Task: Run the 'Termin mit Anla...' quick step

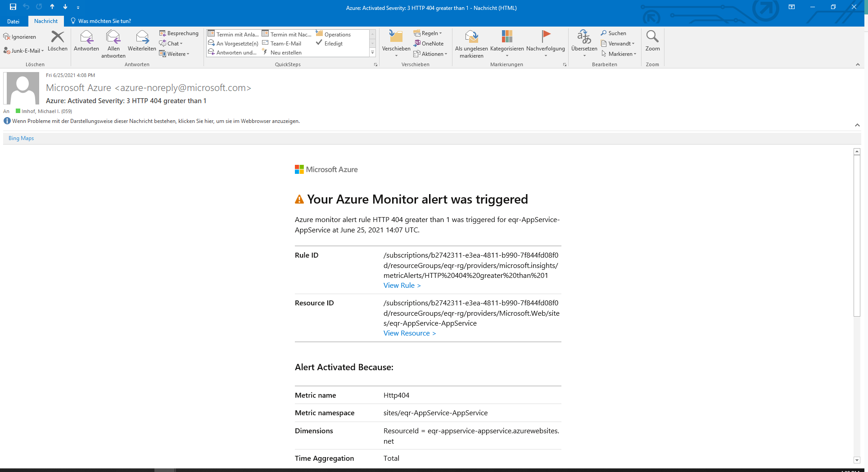Action: [233, 34]
